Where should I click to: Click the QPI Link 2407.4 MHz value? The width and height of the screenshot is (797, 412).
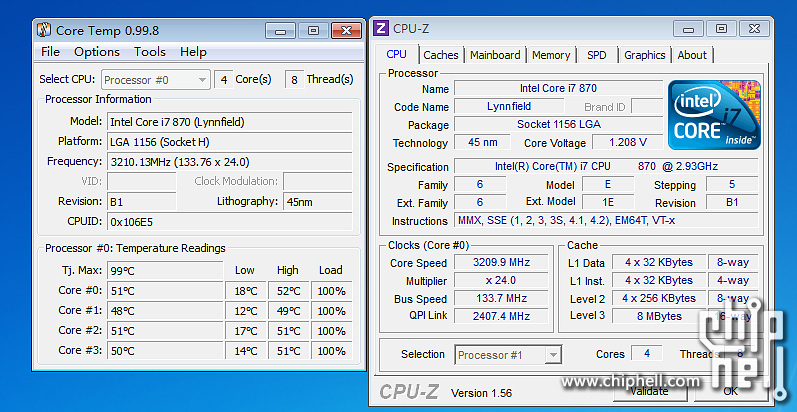501,316
